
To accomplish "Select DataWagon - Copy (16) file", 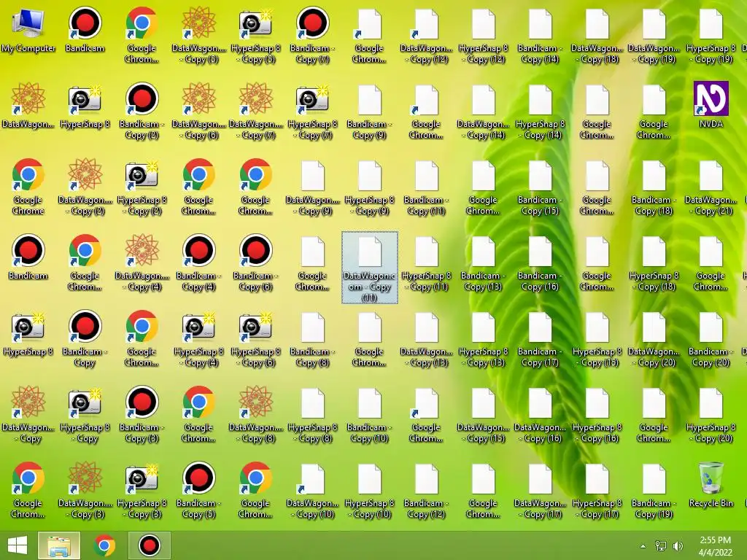I will 540,415.
